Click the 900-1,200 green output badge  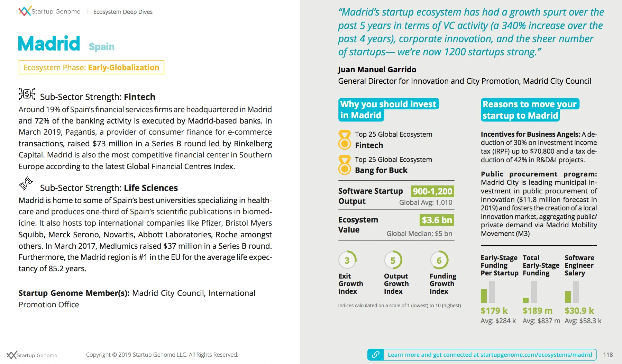coord(432,191)
